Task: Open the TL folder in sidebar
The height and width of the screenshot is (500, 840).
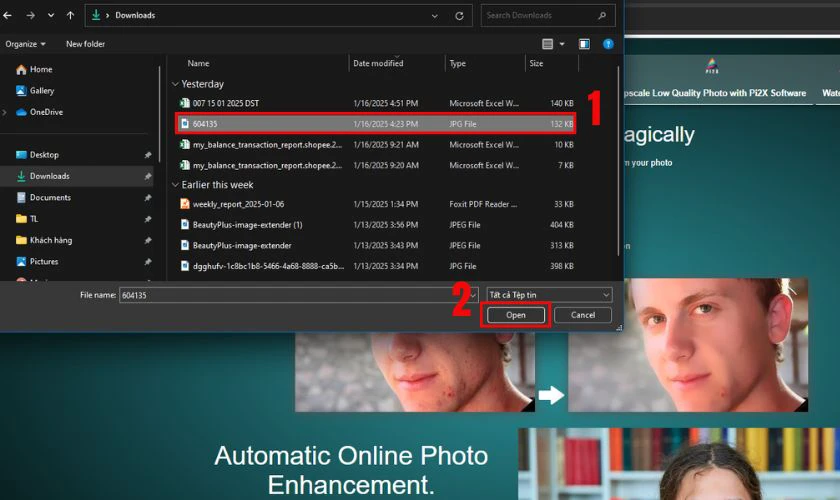Action: pyautogui.click(x=27, y=219)
